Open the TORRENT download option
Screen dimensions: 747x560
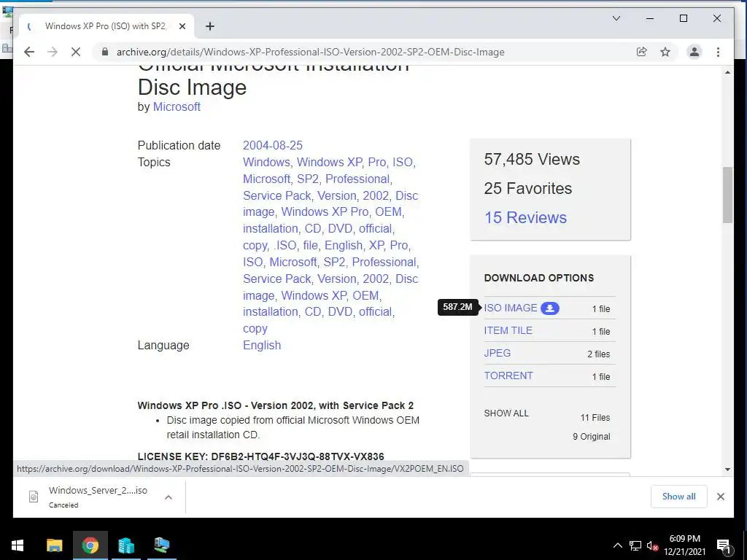point(508,376)
